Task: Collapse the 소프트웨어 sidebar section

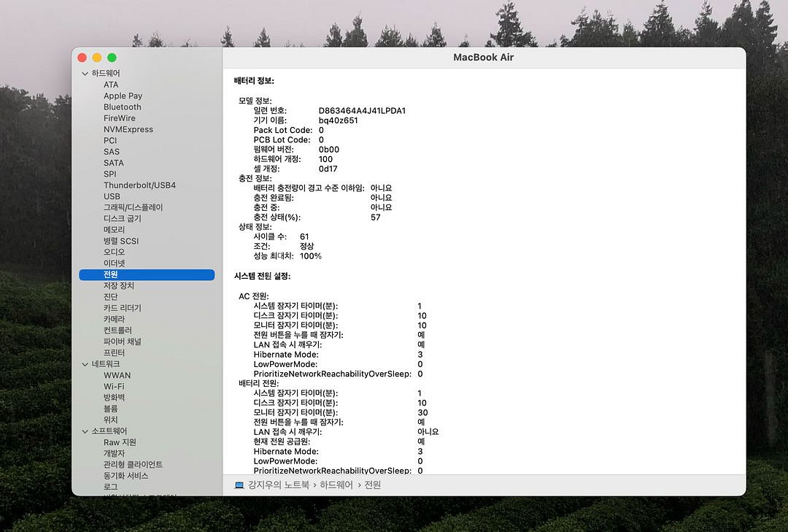Action: (85, 431)
